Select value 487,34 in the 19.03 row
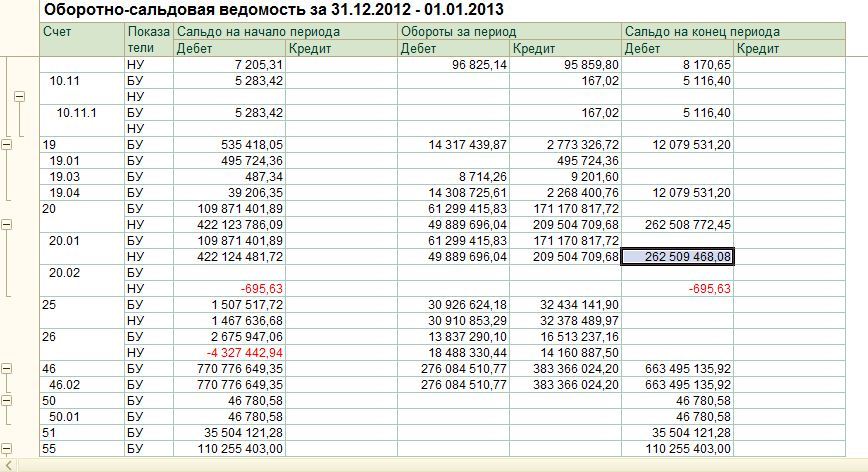Viewport: 868px width, 472px height. tap(264, 177)
